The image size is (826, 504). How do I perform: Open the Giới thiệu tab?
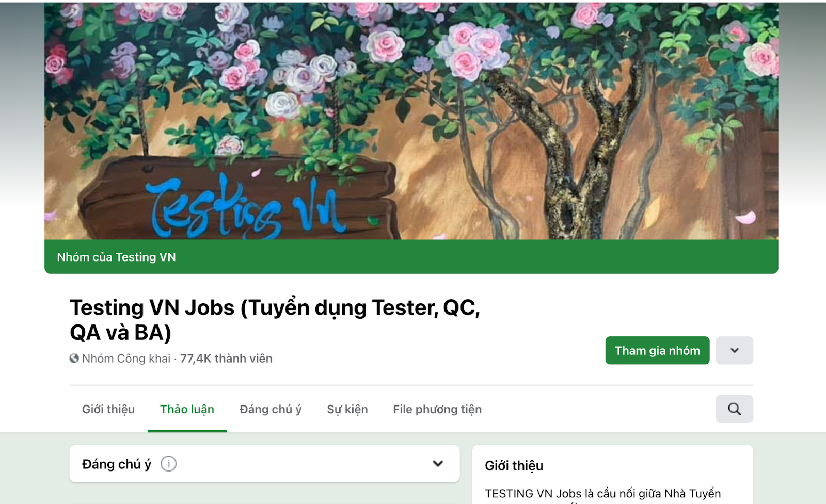(x=108, y=409)
